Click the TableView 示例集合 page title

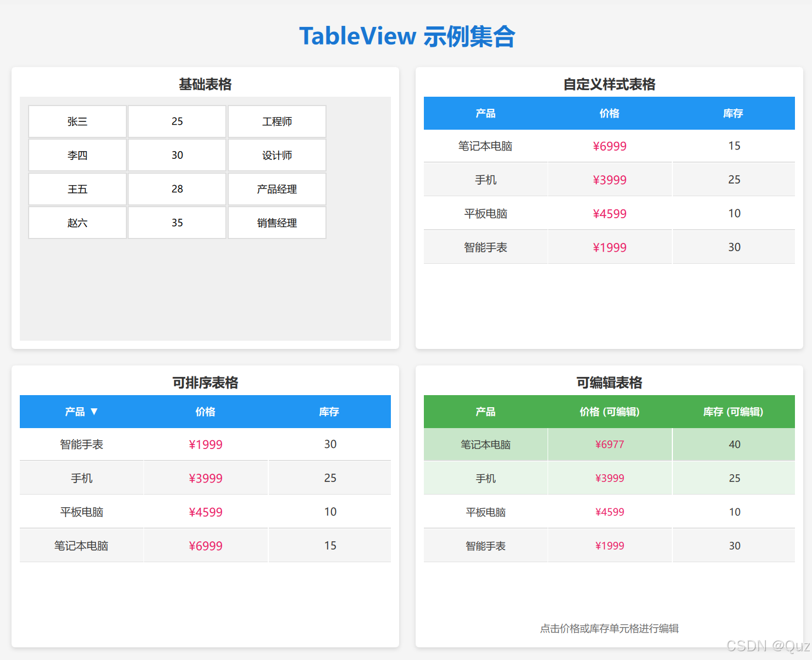407,36
